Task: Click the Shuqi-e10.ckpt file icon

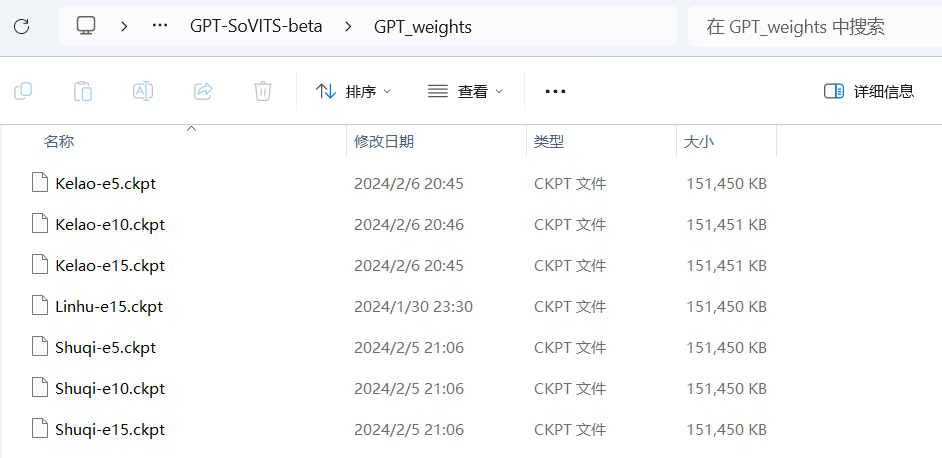Action: coord(40,388)
